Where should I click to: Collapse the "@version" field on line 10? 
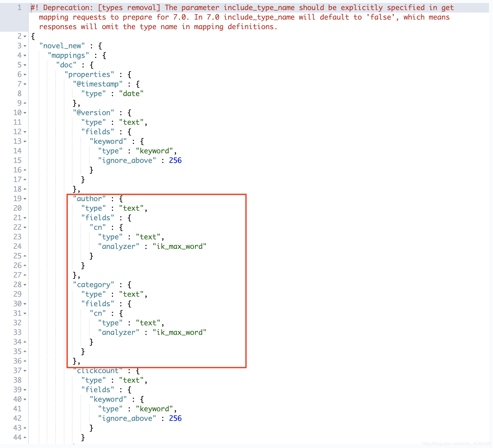pyautogui.click(x=25, y=113)
